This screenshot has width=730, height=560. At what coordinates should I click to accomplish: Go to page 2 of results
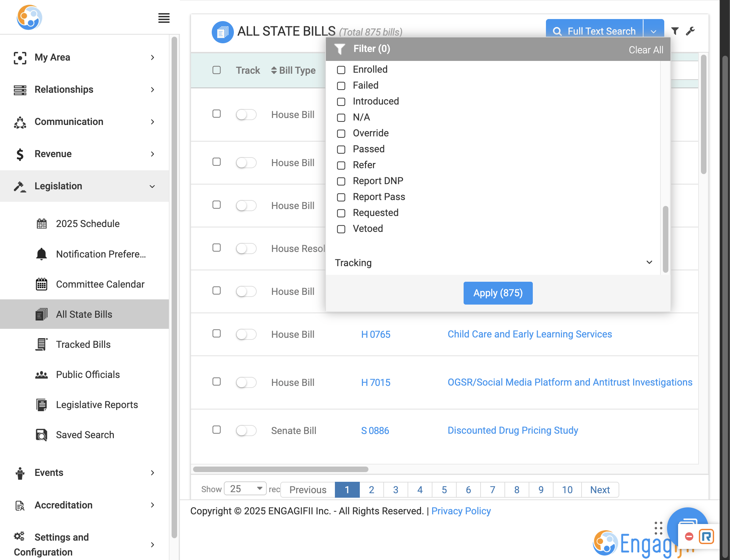372,490
